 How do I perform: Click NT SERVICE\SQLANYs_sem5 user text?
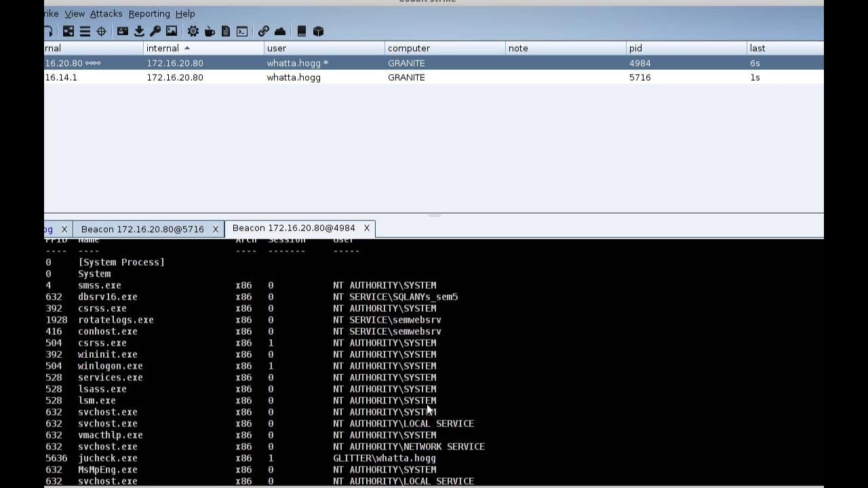click(395, 297)
